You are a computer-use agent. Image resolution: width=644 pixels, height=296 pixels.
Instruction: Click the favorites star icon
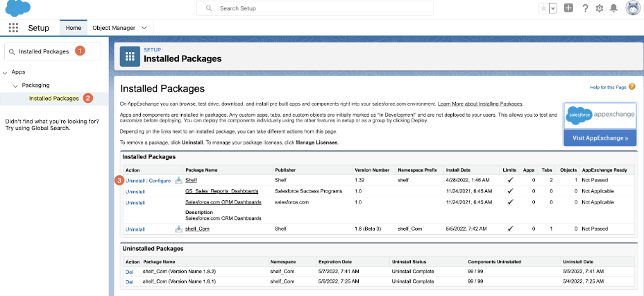(x=543, y=8)
